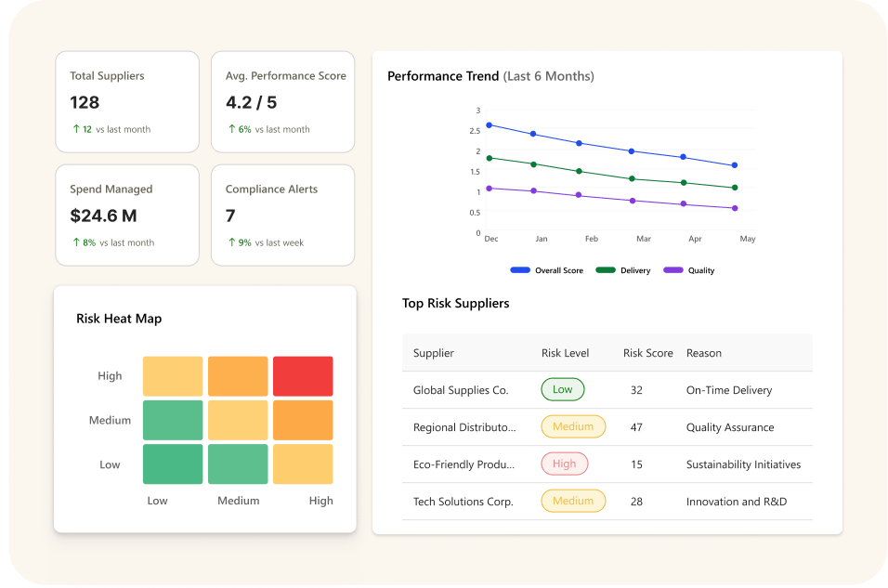Viewport: 888px width, 588px height.
Task: Click the orange heat map cell in Medium row, High column
Action: (x=303, y=420)
